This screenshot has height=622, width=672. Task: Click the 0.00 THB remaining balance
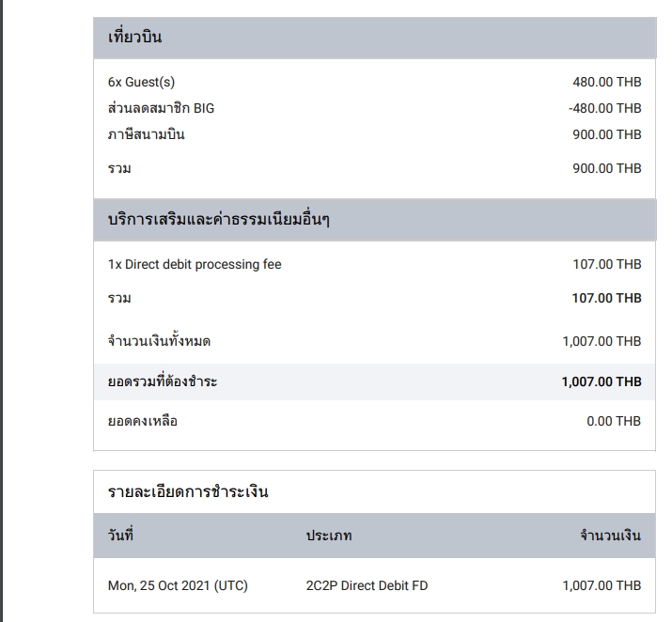[x=614, y=421]
